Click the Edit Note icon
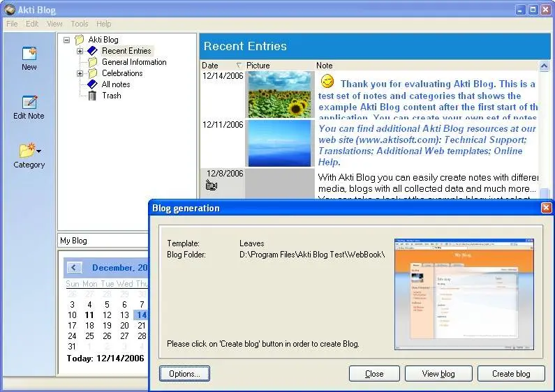 tap(29, 103)
